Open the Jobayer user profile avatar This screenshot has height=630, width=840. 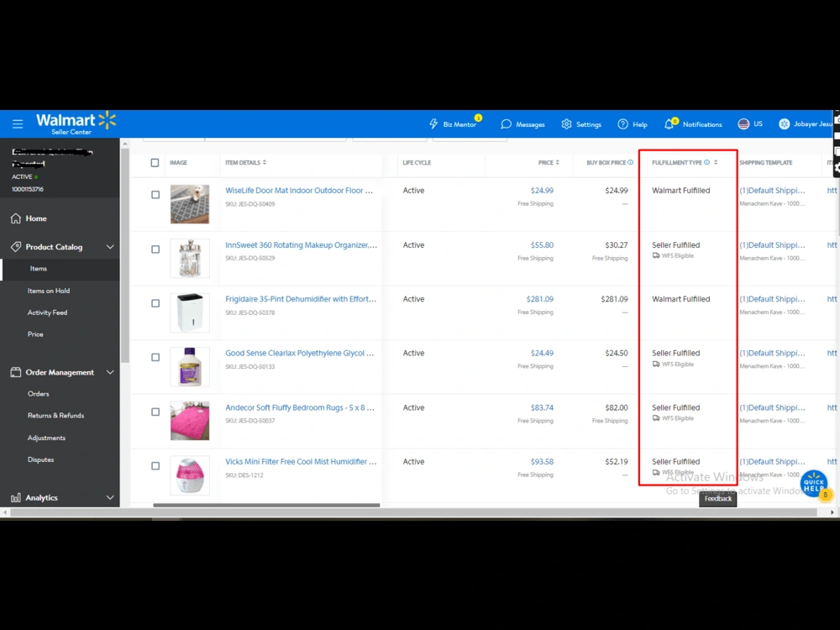tap(785, 124)
